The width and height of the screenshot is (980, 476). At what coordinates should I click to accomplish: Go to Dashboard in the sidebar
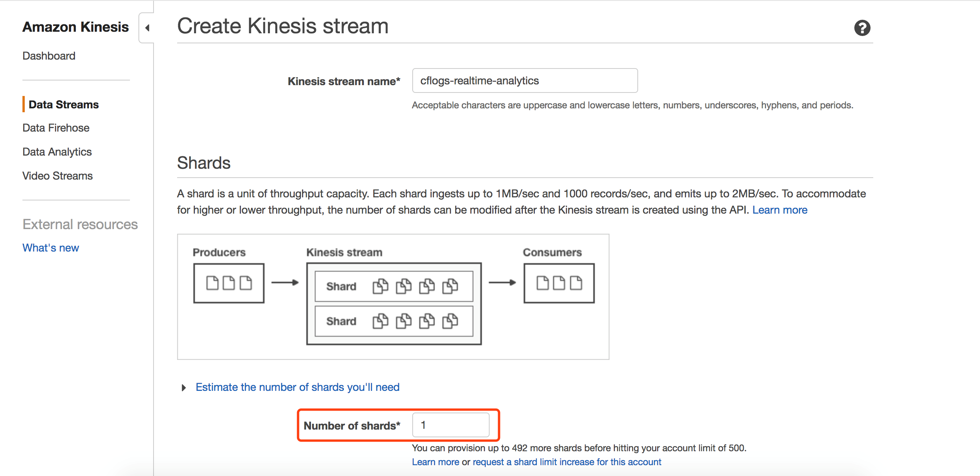point(49,56)
